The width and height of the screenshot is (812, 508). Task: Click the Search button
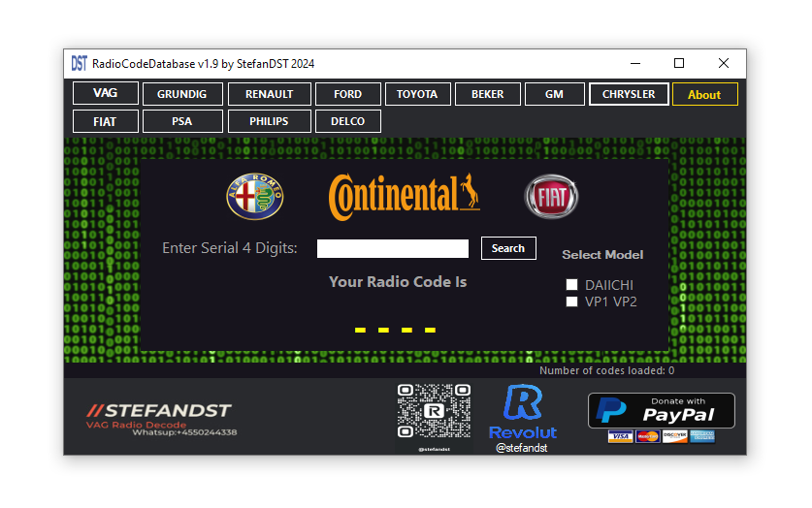(x=508, y=248)
